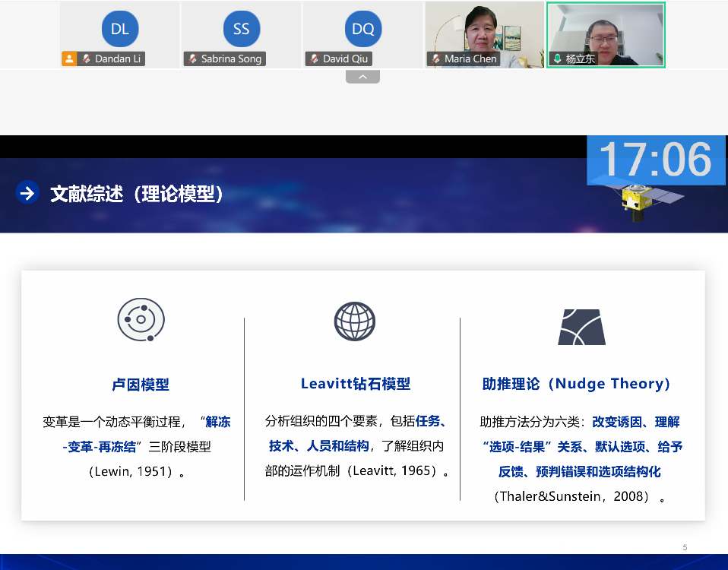The image size is (728, 570).
Task: Click muted microphone icon next to Maria Chen
Action: 436,59
